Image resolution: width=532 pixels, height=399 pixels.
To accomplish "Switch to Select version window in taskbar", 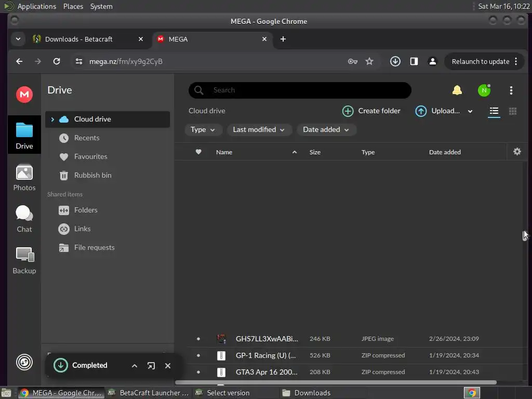I will (x=234, y=393).
